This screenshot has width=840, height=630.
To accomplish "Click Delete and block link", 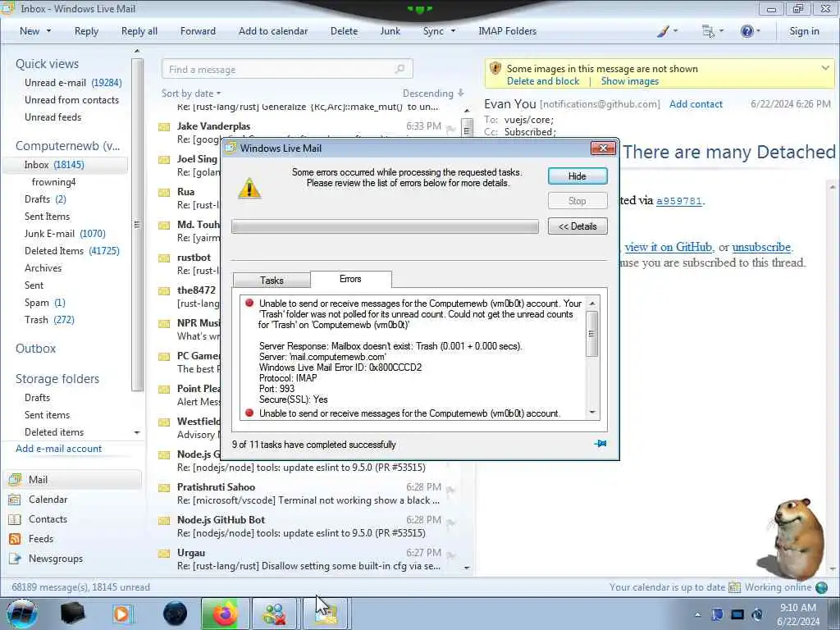I will tap(543, 81).
